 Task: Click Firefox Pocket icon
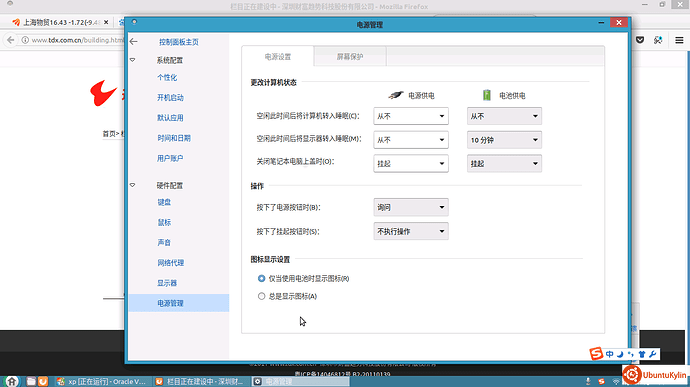pyautogui.click(x=640, y=40)
